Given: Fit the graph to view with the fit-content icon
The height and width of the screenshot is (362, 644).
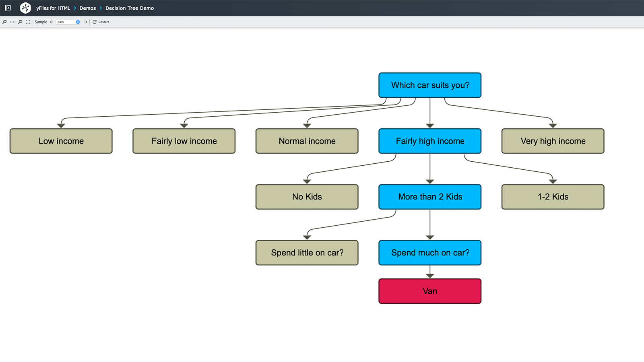Looking at the screenshot, I should 27,22.
